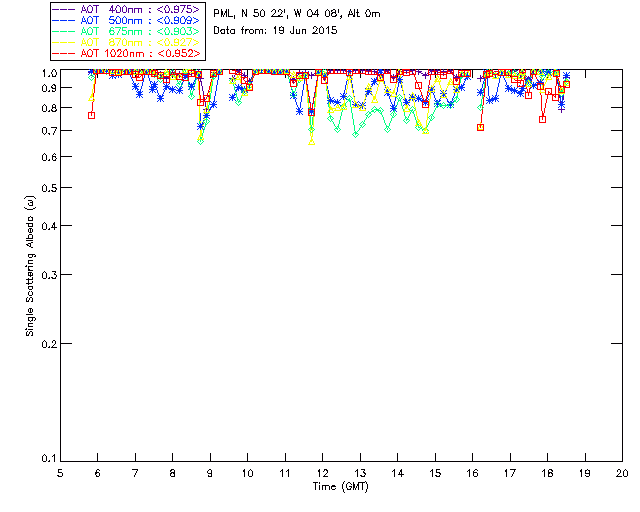Click the y-axis tick label 1.0
Viewport: 640px width, 512px height.
[49, 73]
